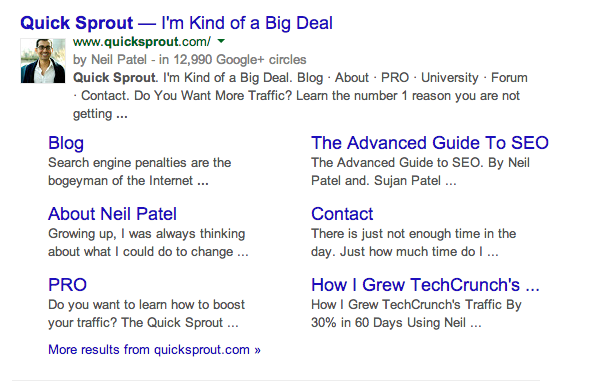The image size is (593, 381).
Task: Open the Contact sitelink
Action: click(342, 214)
